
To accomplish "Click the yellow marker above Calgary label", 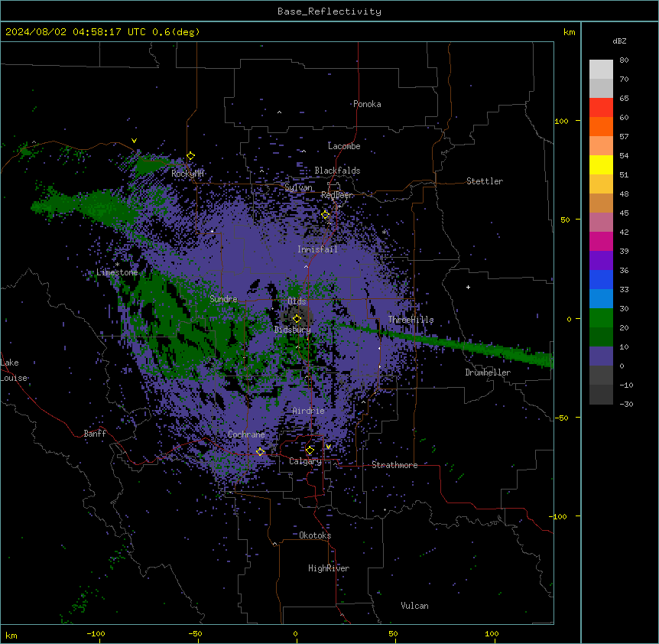I will click(310, 450).
